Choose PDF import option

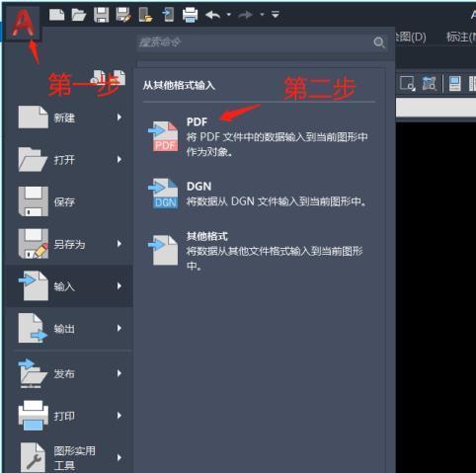tap(258, 136)
